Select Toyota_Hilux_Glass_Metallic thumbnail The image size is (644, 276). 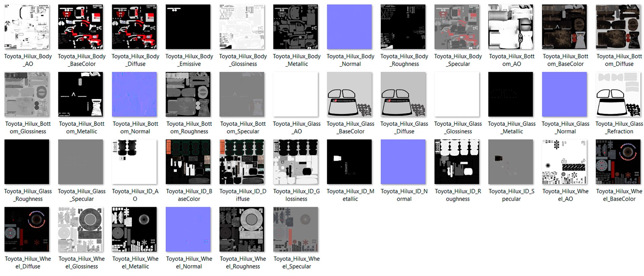511,94
